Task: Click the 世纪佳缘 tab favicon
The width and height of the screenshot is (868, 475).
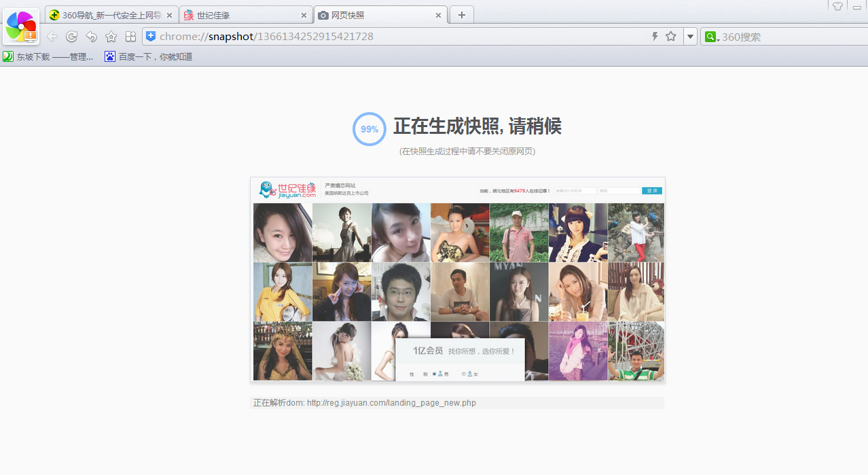Action: point(189,15)
